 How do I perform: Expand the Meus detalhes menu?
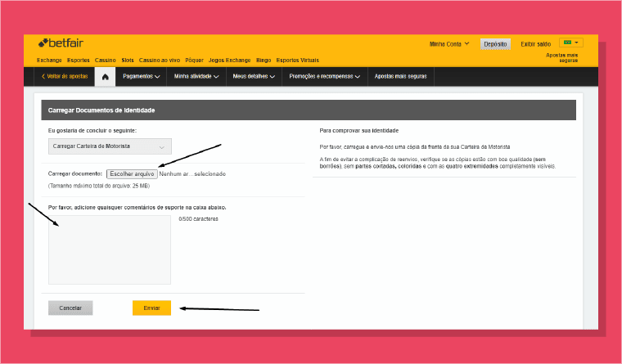[x=254, y=76]
